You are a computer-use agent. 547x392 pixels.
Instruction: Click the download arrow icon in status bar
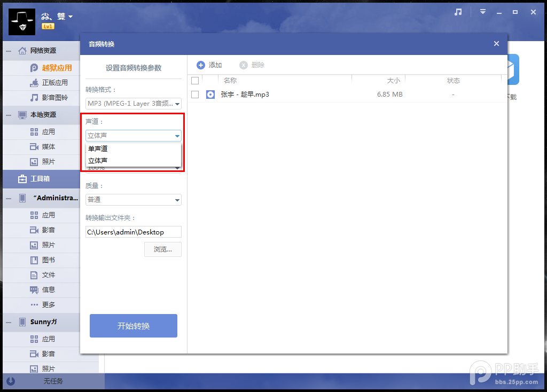coord(10,381)
